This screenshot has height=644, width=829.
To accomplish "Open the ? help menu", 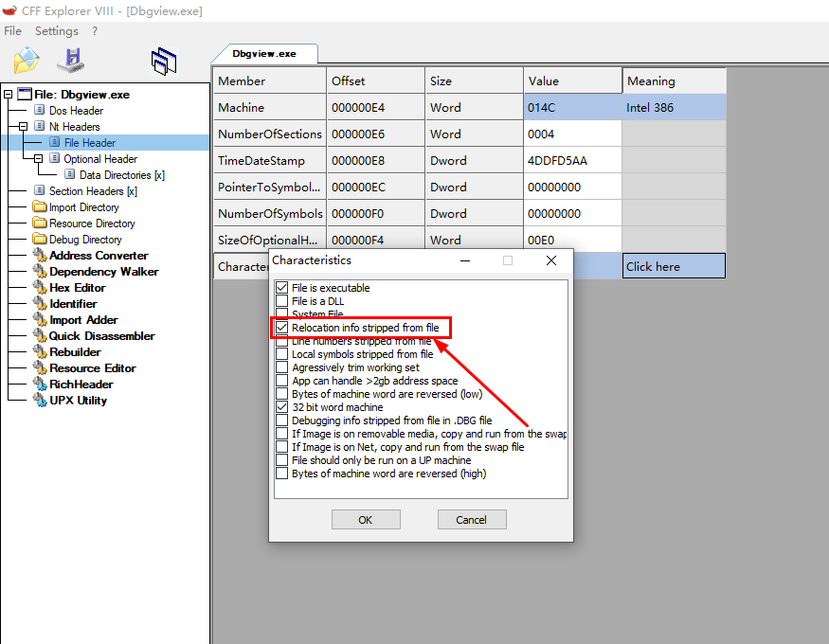I will click(95, 31).
